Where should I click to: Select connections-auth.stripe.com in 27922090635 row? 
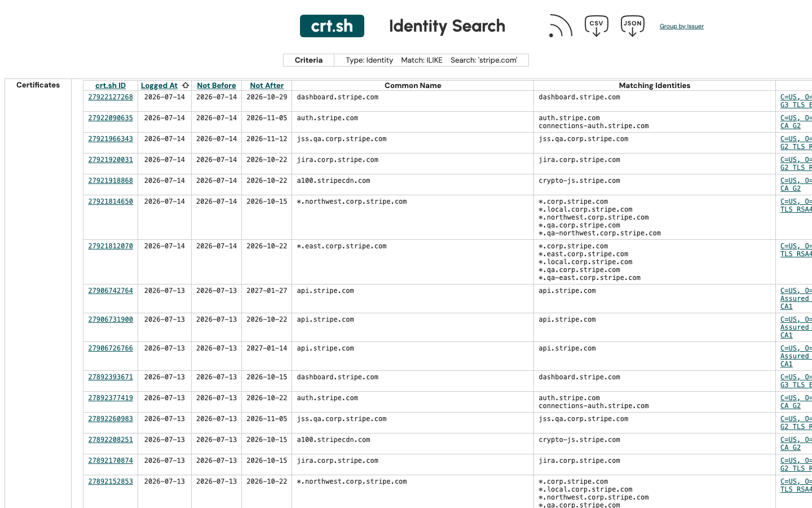[x=593, y=126]
